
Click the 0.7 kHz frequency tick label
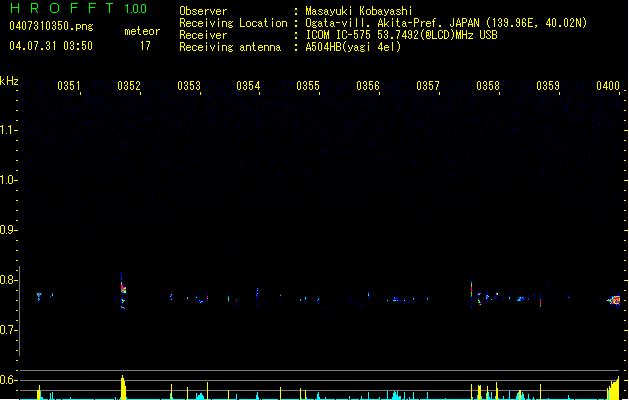[x=8, y=330]
